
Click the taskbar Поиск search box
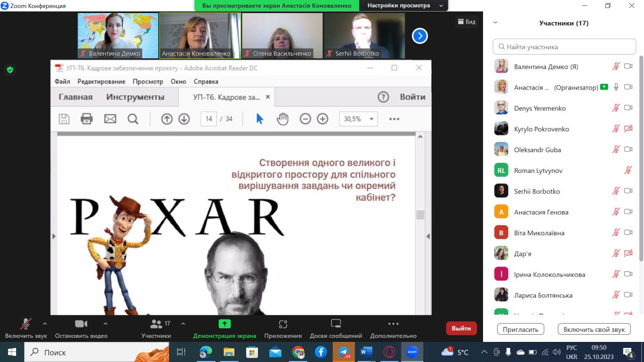[x=97, y=352]
